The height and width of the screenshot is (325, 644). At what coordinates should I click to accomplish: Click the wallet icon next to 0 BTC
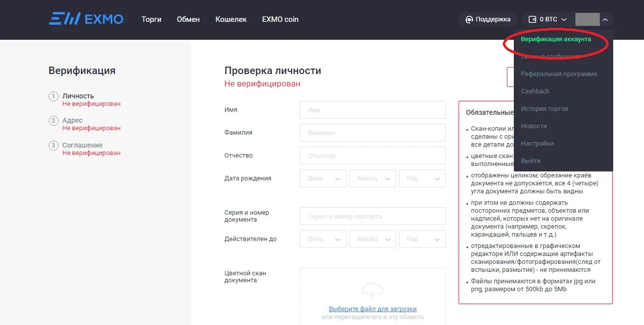(532, 19)
